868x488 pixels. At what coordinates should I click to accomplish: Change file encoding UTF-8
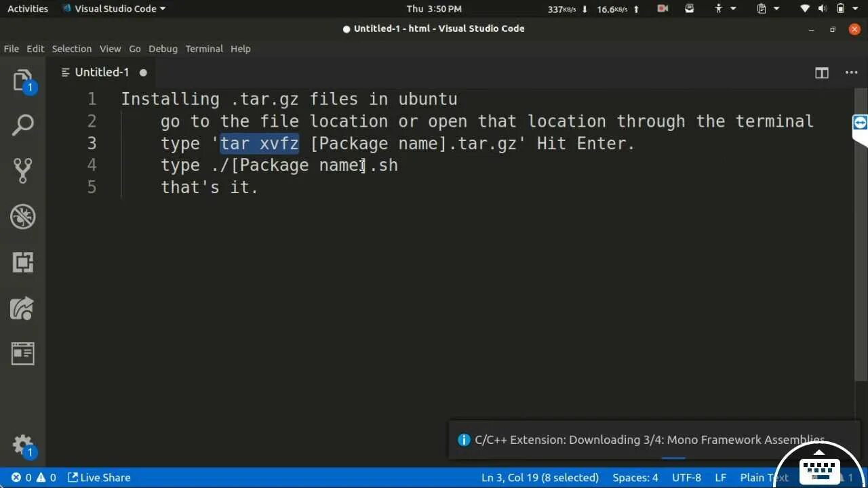pos(686,478)
